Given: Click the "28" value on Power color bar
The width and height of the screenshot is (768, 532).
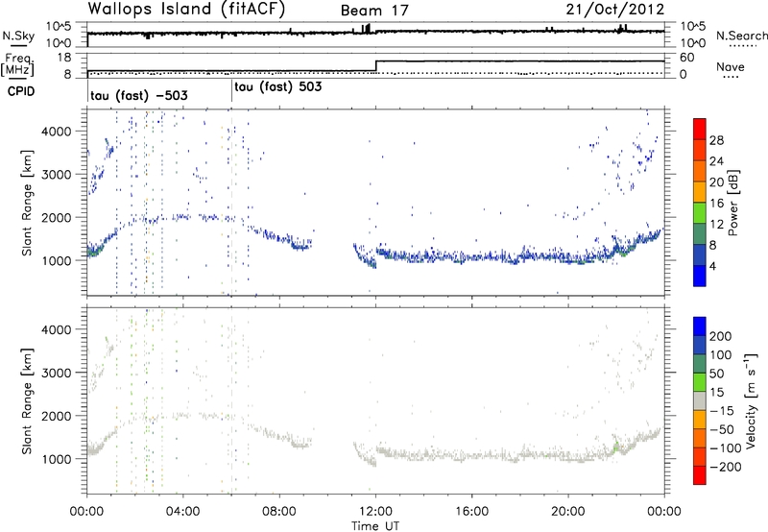Looking at the screenshot, I should click(x=716, y=140).
